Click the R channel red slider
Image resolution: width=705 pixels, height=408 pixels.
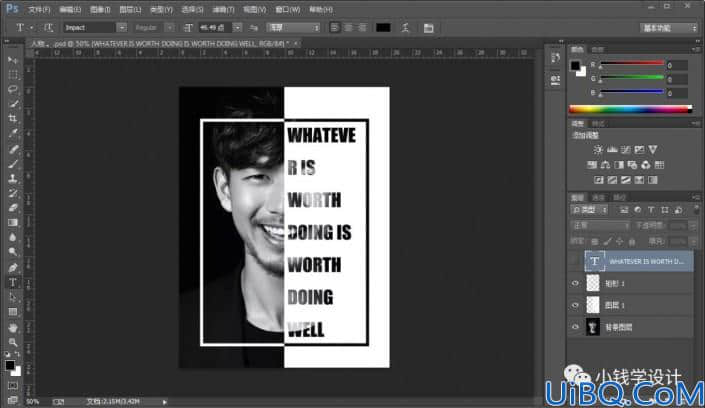tap(632, 64)
